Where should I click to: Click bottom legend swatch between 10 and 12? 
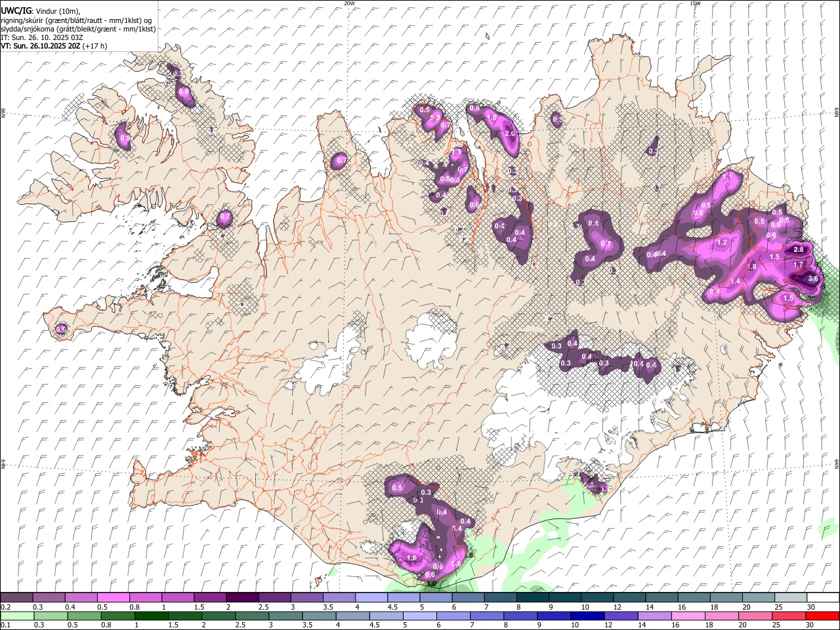pyautogui.click(x=587, y=616)
